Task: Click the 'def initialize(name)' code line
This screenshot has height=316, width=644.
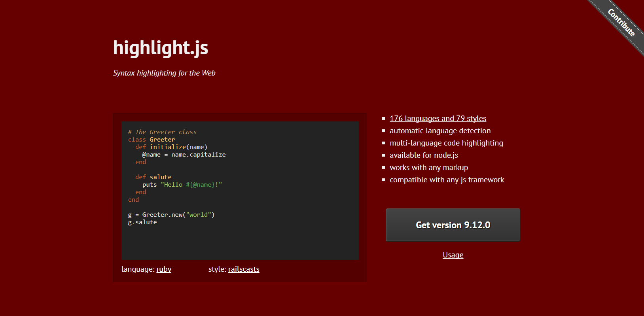Action: (171, 147)
